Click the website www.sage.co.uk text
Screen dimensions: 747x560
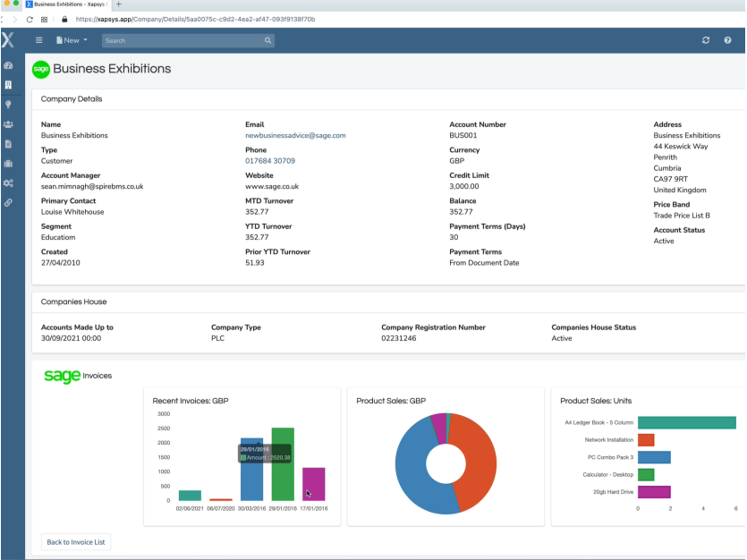(272, 186)
